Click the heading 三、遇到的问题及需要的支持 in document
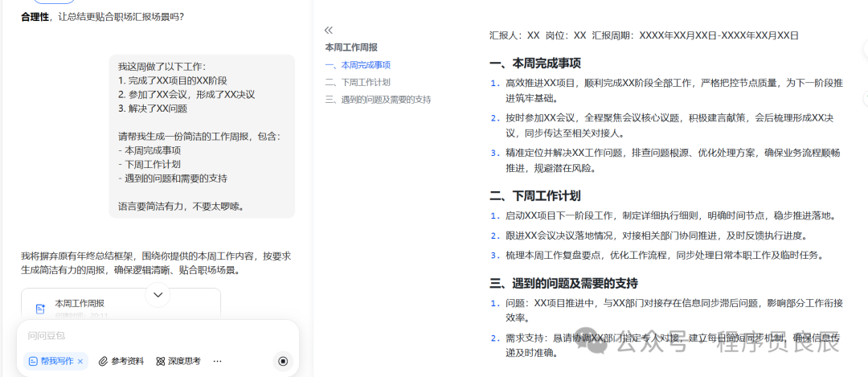 (564, 284)
